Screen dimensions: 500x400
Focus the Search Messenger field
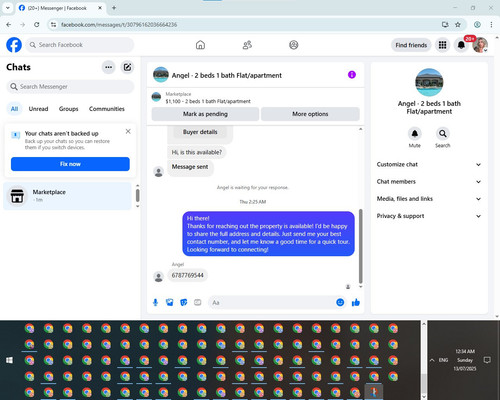coord(70,87)
